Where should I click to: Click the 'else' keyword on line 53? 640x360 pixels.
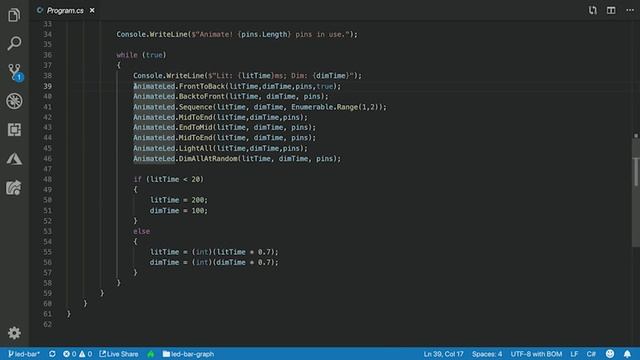[141, 231]
